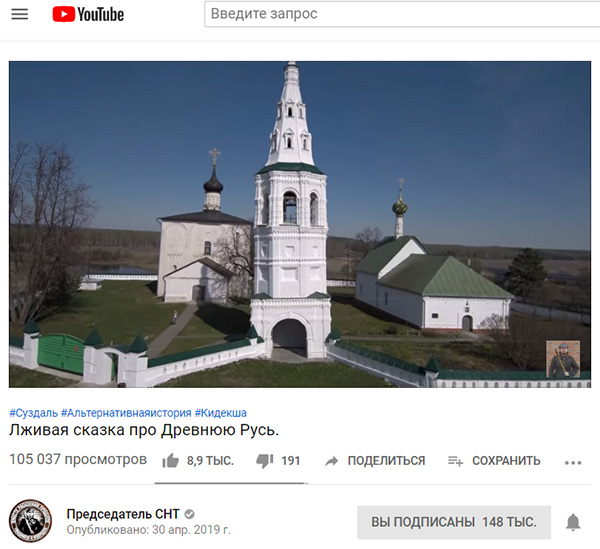This screenshot has width=600, height=549.
Task: Click the like-dislike ratio bar
Action: 231,483
